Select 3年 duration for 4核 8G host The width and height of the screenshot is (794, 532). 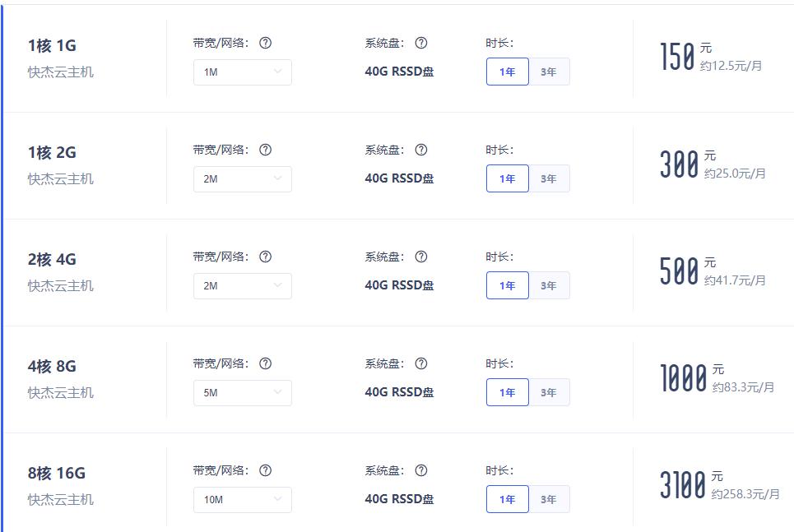coord(549,391)
